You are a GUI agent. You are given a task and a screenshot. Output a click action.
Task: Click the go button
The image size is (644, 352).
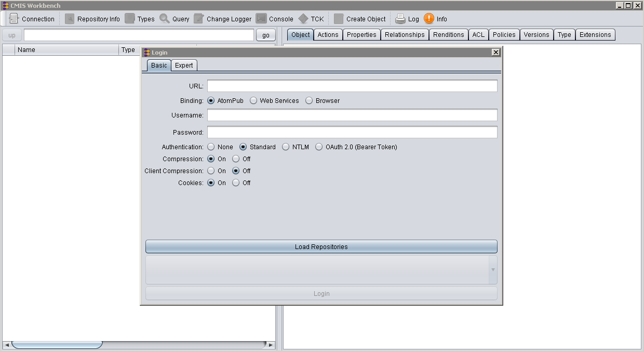tap(266, 35)
